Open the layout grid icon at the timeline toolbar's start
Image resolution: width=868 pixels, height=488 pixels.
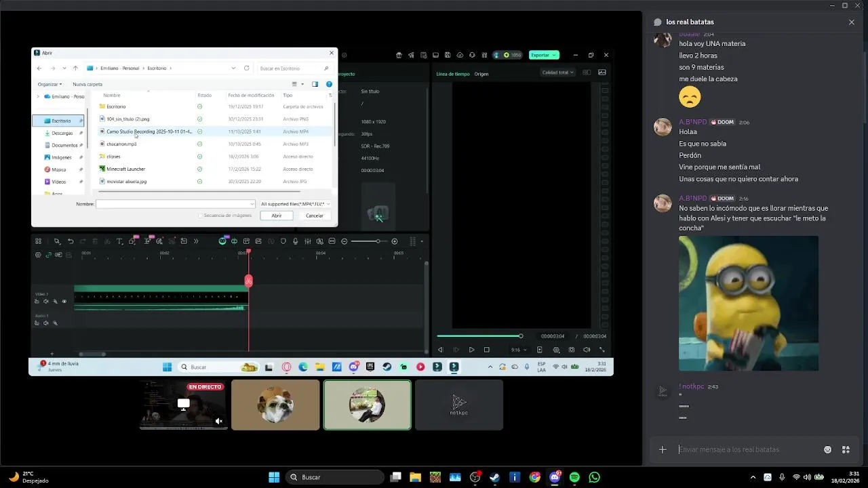coord(38,241)
